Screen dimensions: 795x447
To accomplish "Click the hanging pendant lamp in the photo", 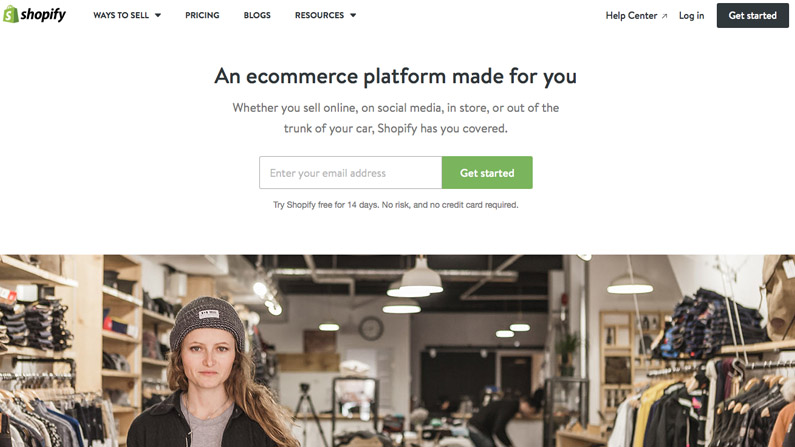I will (421, 276).
